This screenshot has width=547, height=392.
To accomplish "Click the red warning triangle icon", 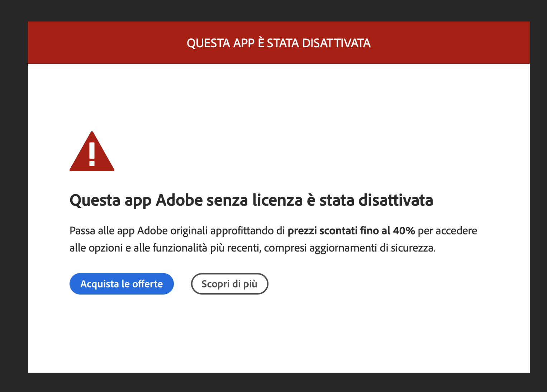I will tap(92, 151).
